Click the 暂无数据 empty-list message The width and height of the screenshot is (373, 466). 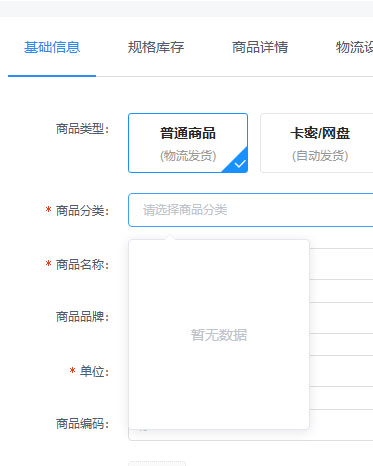[219, 335]
